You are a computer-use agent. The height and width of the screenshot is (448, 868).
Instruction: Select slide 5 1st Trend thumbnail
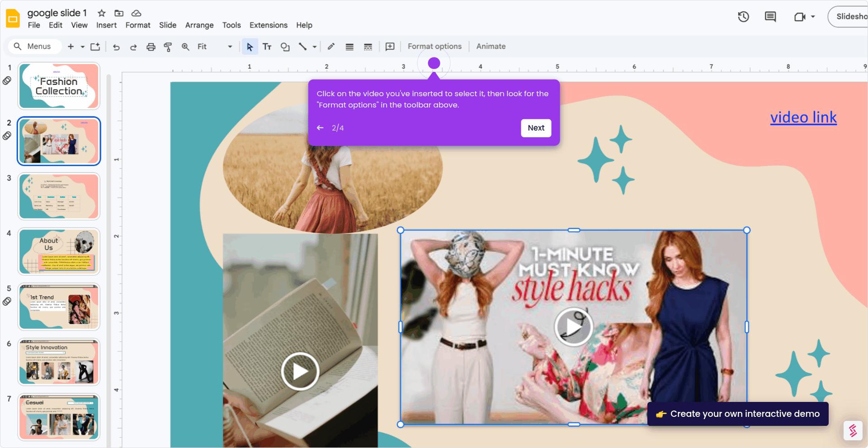point(59,307)
